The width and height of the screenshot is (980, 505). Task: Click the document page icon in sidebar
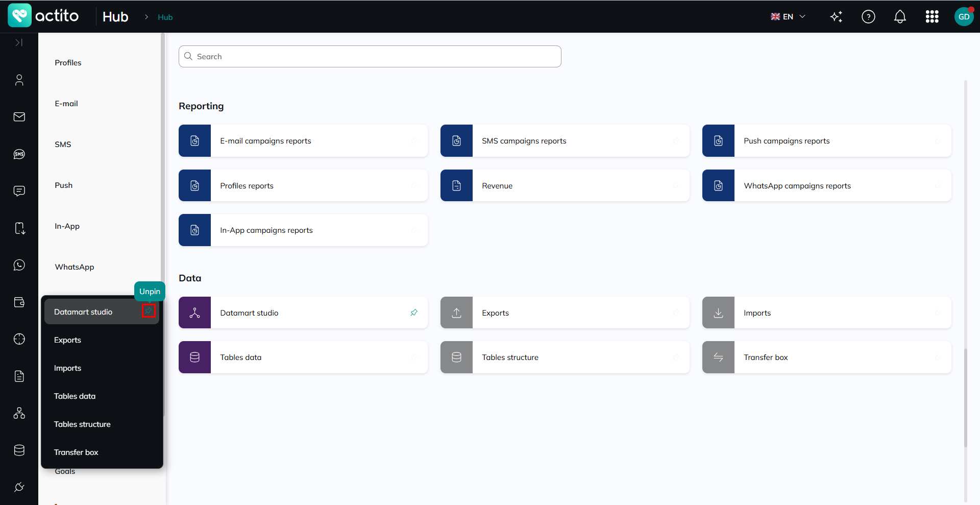19,376
